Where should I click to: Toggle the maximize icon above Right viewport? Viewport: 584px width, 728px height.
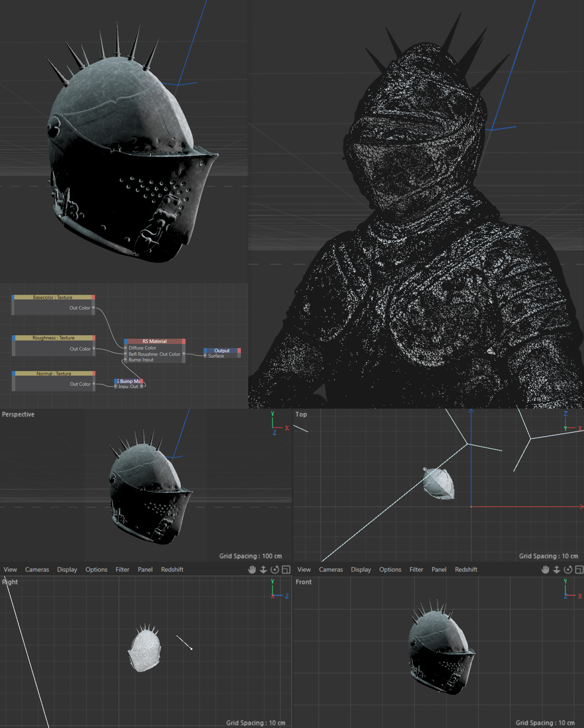tap(286, 570)
